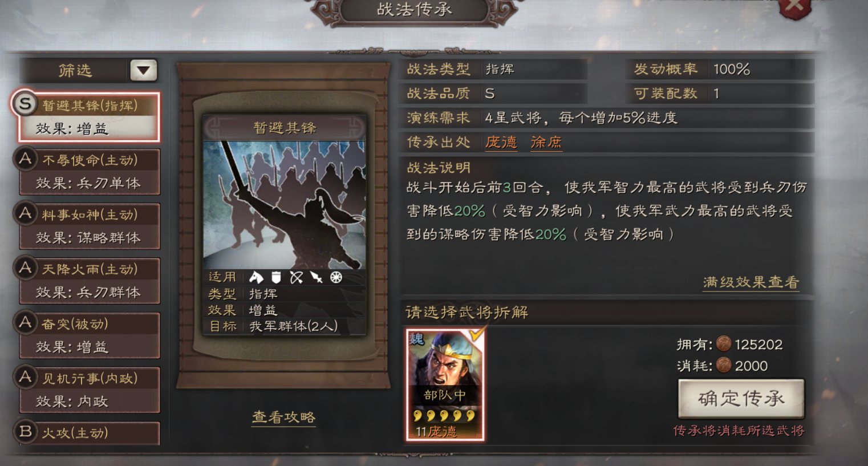The height and width of the screenshot is (466, 868).
Task: Click the crossed bows archer icon
Action: pyautogui.click(x=296, y=277)
